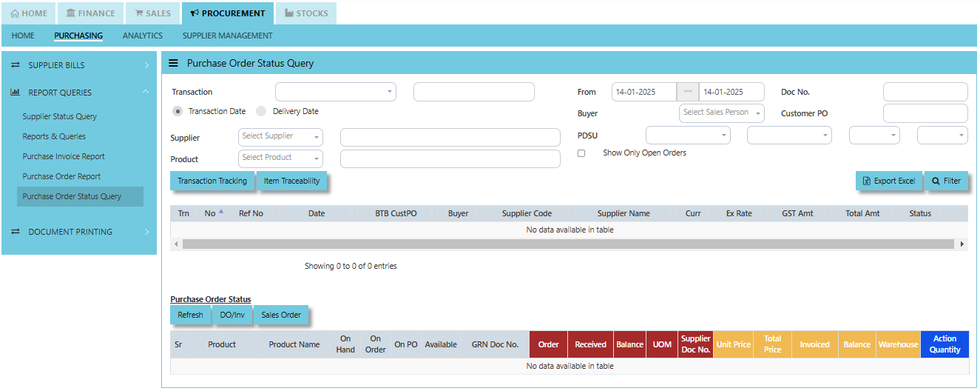Click the Document Printing arrows icon

click(16, 232)
